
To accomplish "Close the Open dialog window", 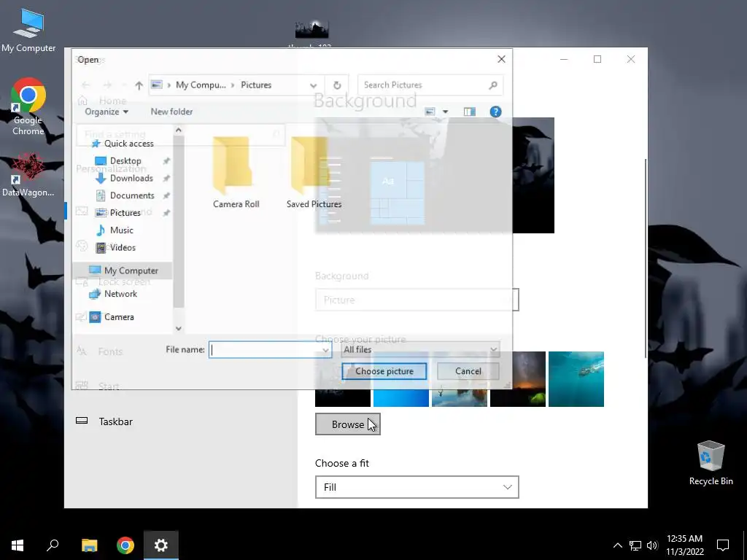I will click(x=501, y=59).
